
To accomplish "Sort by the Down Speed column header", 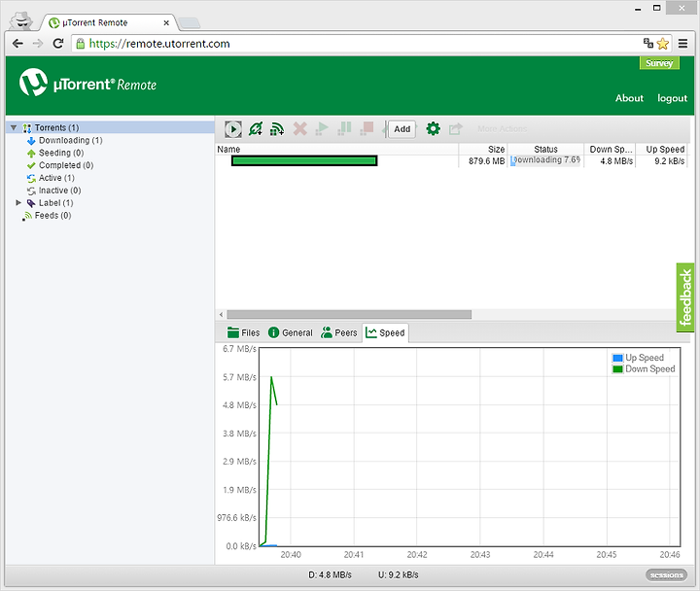I will point(610,149).
